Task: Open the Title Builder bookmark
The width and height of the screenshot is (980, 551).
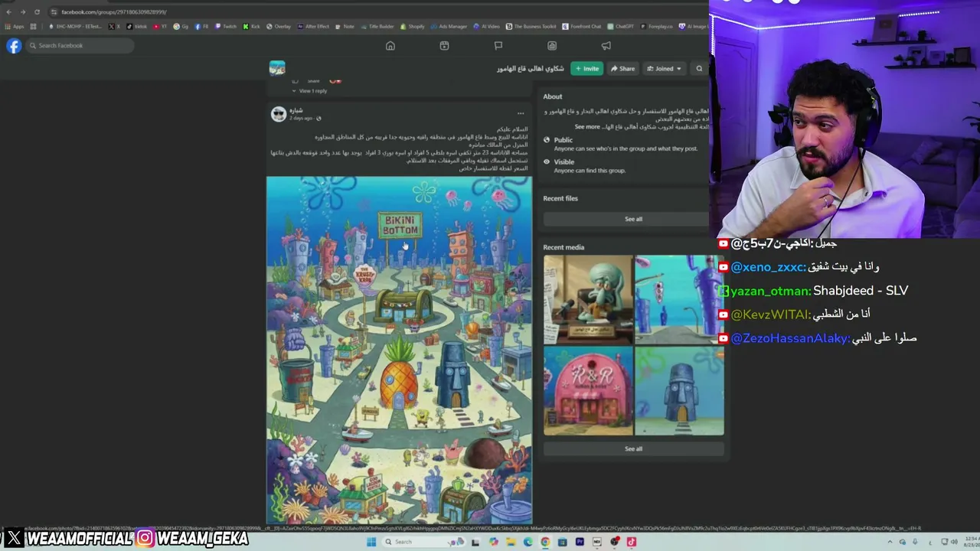Action: tap(377, 27)
